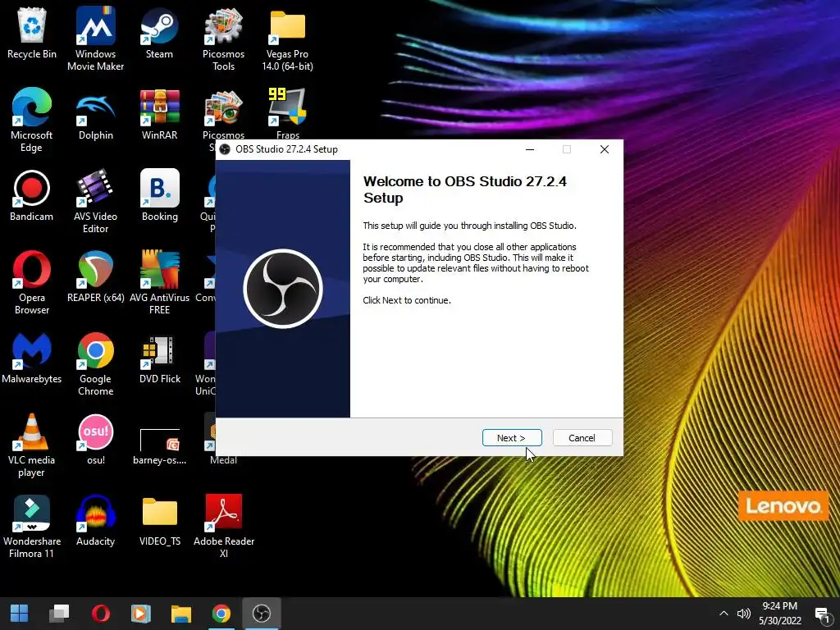Select the Audacity desktop icon
840x630 pixels.
point(95,522)
